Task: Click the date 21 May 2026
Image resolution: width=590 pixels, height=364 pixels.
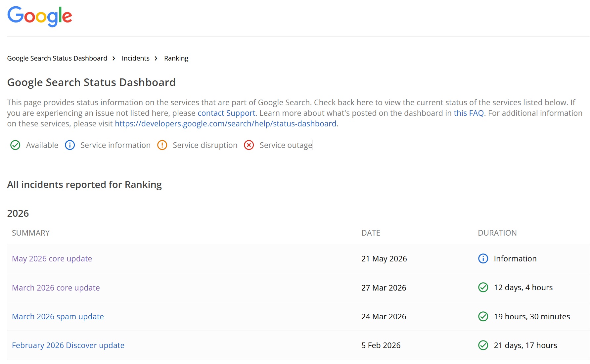Action: [x=384, y=259]
